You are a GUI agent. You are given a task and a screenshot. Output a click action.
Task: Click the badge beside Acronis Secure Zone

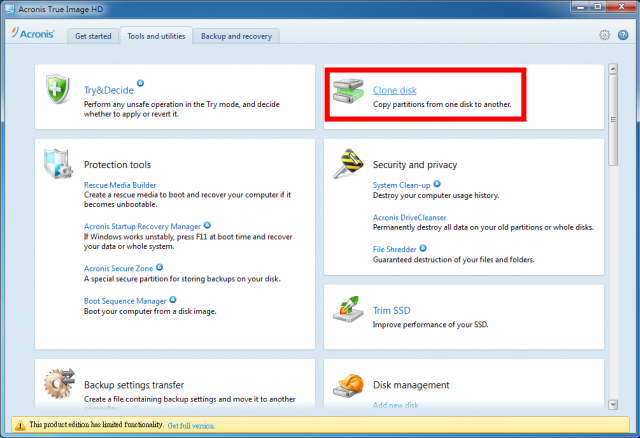coord(160,267)
